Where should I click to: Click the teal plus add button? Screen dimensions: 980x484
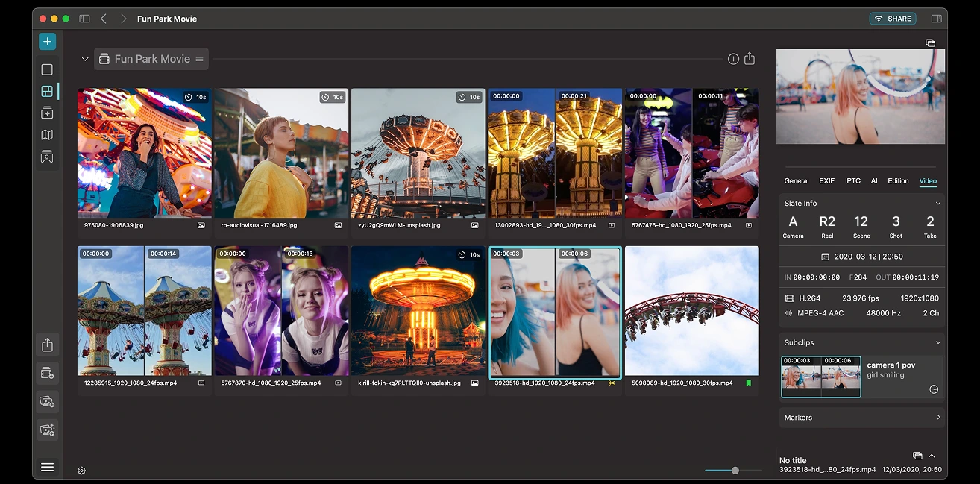pyautogui.click(x=47, y=42)
